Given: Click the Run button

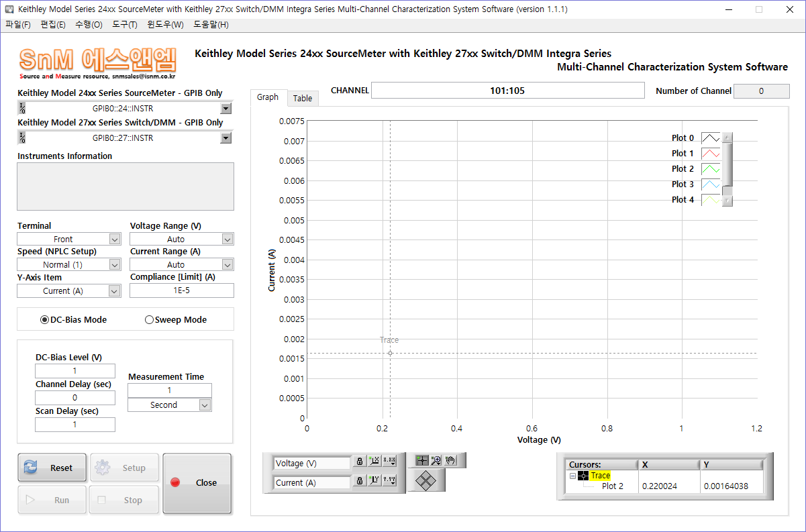Looking at the screenshot, I should coord(52,500).
